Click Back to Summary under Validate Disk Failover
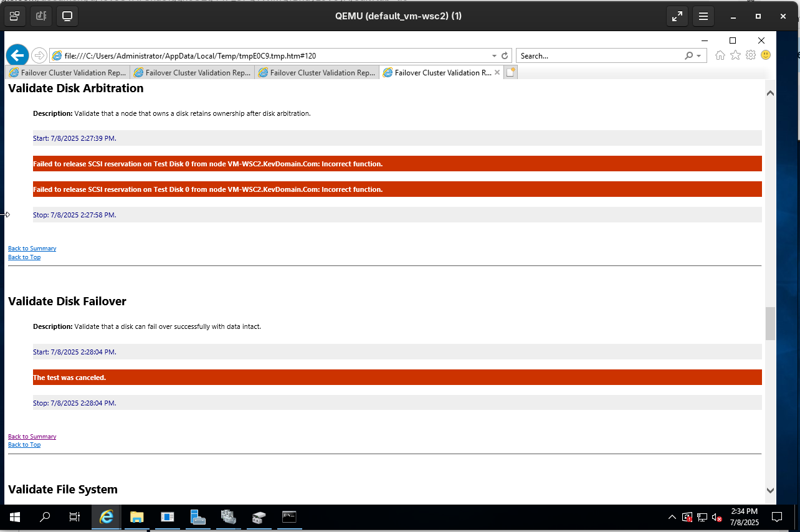Screen dimensions: 800x532 point(32,437)
